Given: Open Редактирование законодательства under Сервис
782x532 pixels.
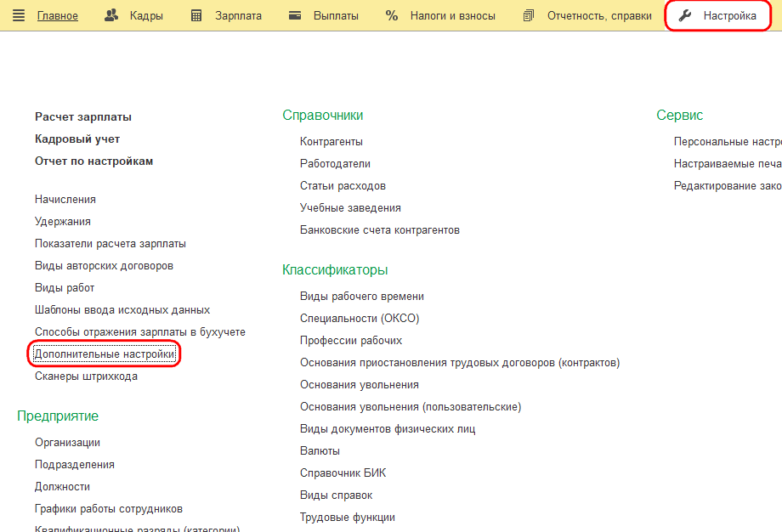Looking at the screenshot, I should click(728, 186).
